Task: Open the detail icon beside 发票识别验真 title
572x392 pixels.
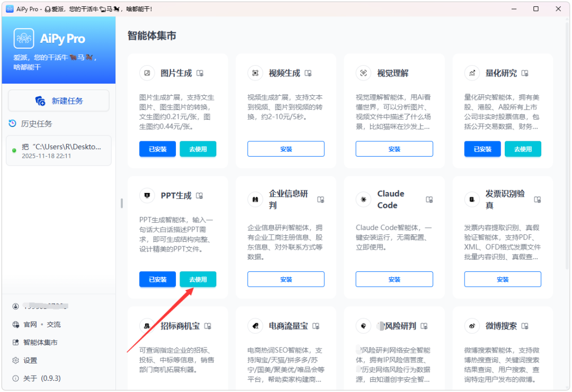Action: (538, 199)
